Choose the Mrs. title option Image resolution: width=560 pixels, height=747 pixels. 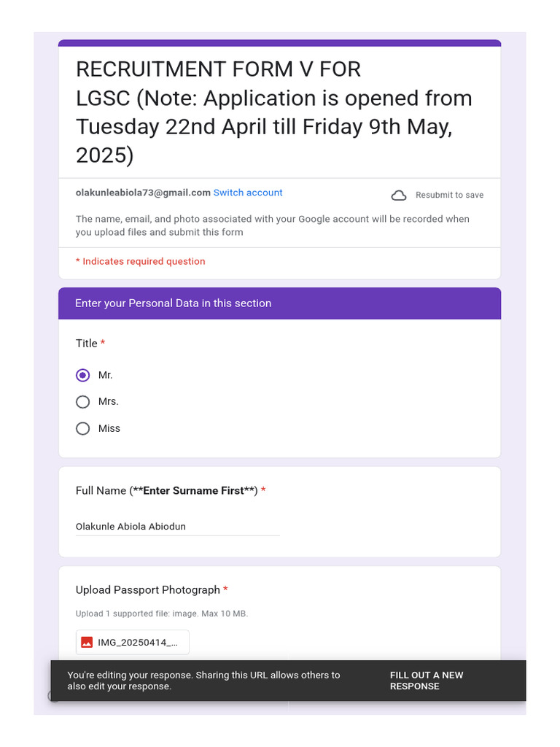(83, 402)
